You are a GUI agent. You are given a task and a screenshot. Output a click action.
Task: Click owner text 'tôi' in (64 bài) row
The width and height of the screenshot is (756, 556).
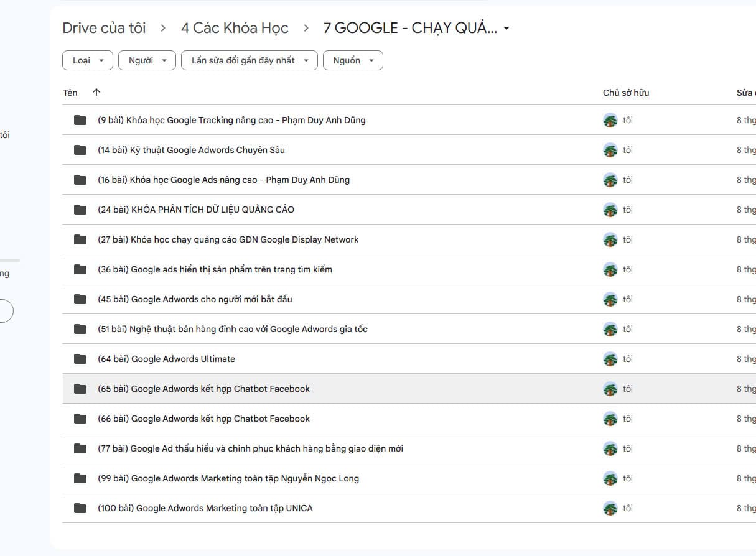628,359
